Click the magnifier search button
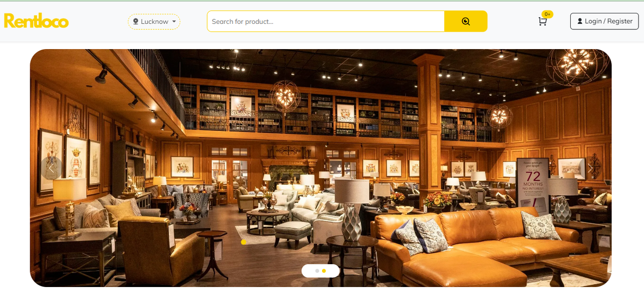644x289 pixels. tap(466, 21)
